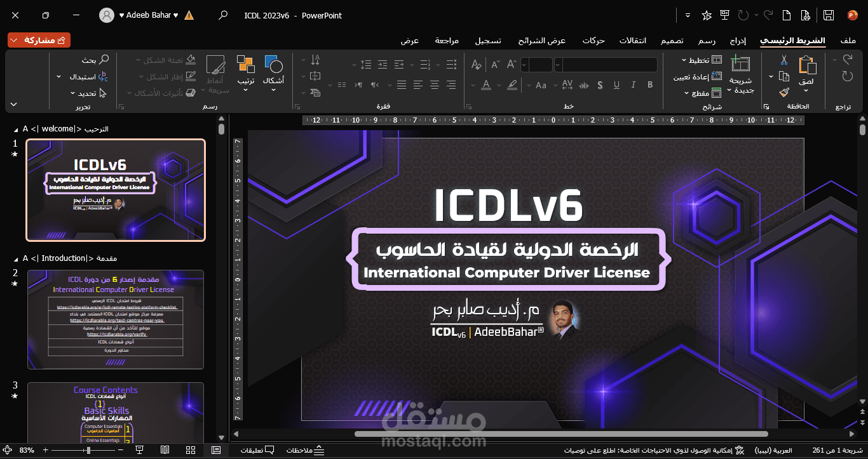Click the Find (بحث) button
The height and width of the screenshot is (459, 868).
point(95,60)
